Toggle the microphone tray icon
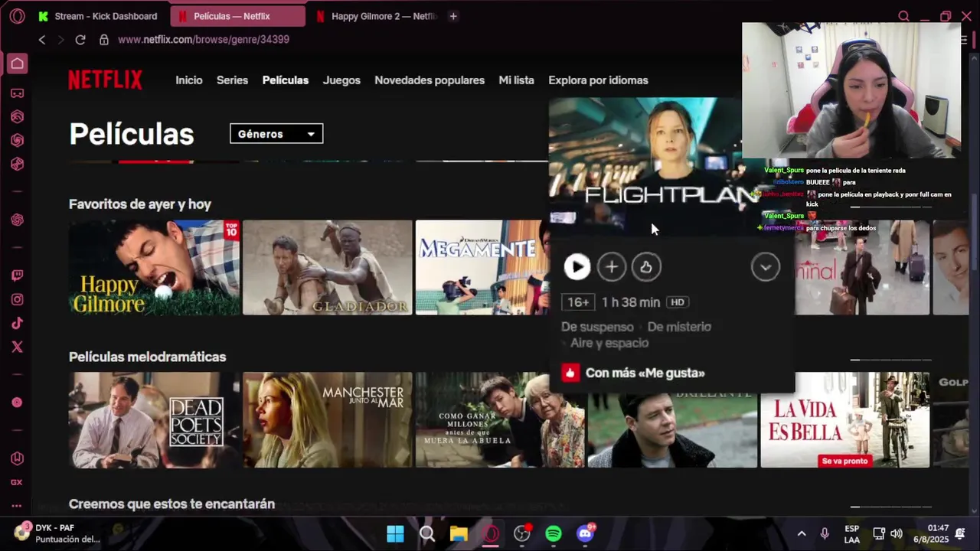Viewport: 980px width, 551px height. point(825,533)
